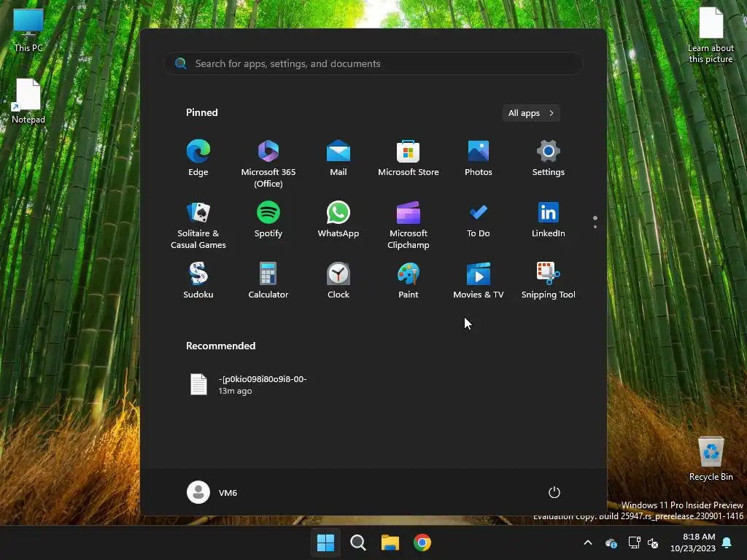Image resolution: width=747 pixels, height=560 pixels.
Task: Open Calculator
Action: point(268,281)
